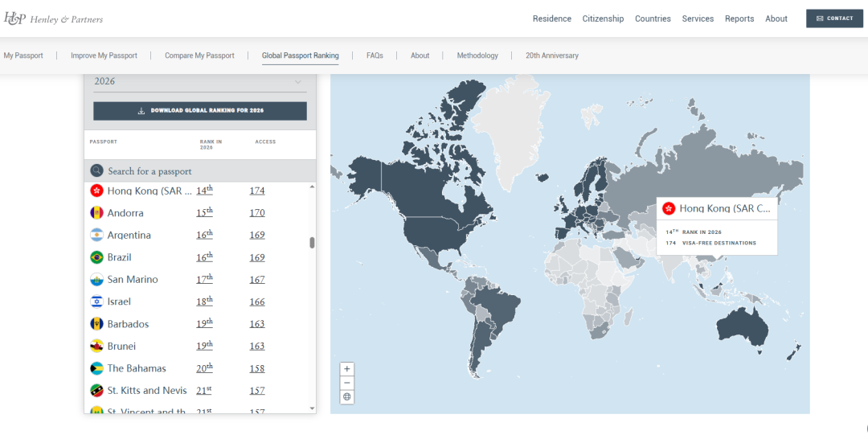Click the San Marino flag icon

pos(97,279)
